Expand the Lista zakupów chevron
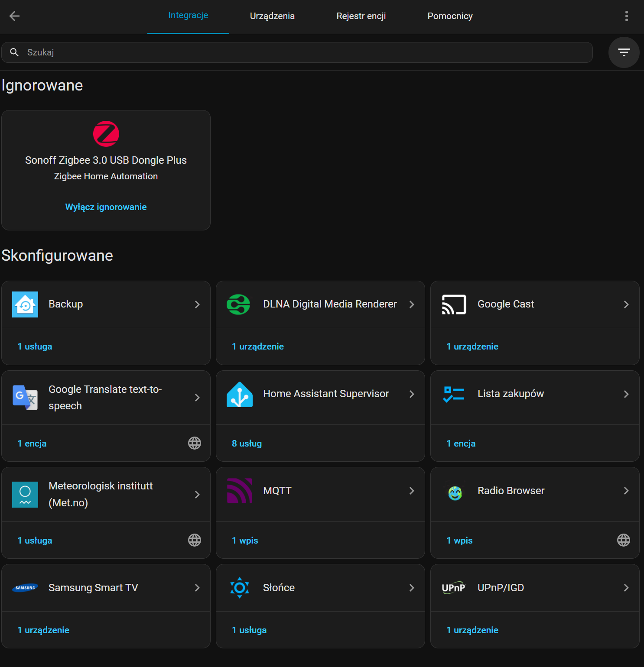The width and height of the screenshot is (644, 667). point(626,394)
